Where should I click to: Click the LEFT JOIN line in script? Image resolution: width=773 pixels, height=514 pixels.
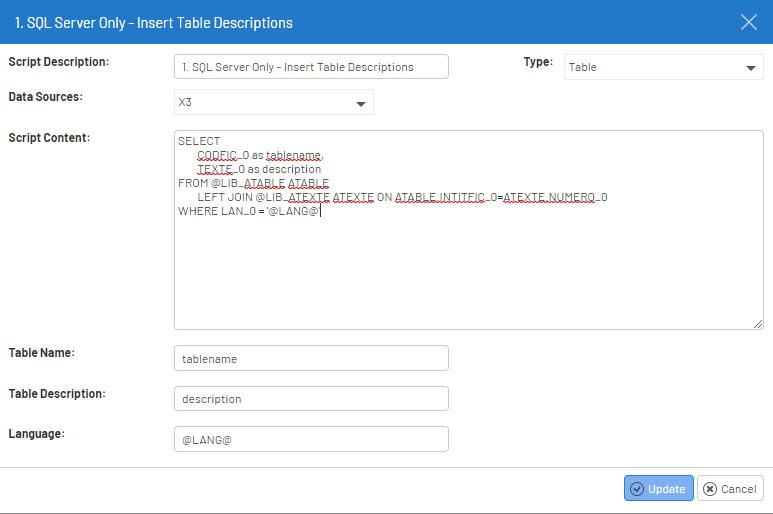coord(400,198)
